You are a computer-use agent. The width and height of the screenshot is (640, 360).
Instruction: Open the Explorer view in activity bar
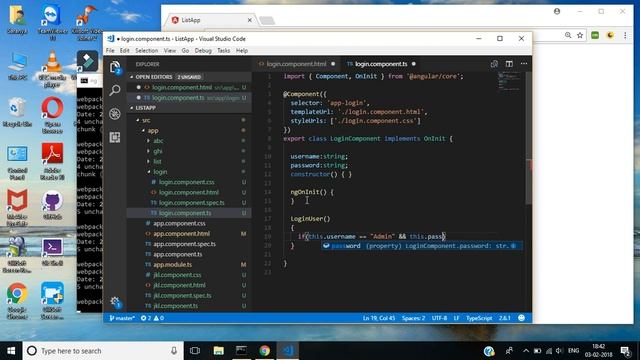coord(115,67)
